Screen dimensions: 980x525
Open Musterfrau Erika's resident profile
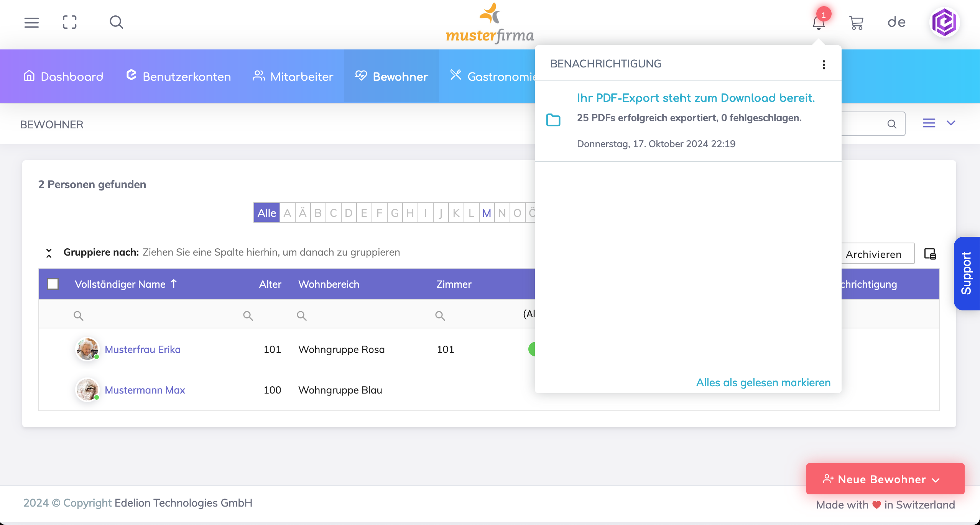[143, 349]
